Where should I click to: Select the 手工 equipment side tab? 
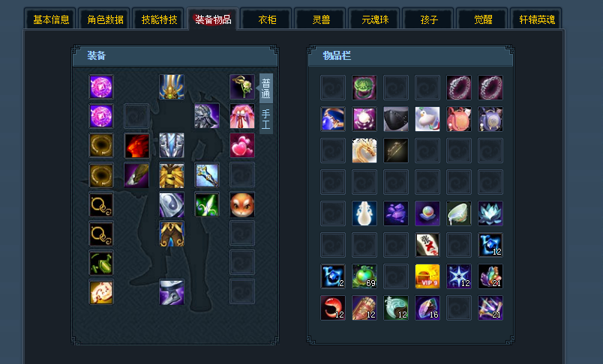coord(266,119)
